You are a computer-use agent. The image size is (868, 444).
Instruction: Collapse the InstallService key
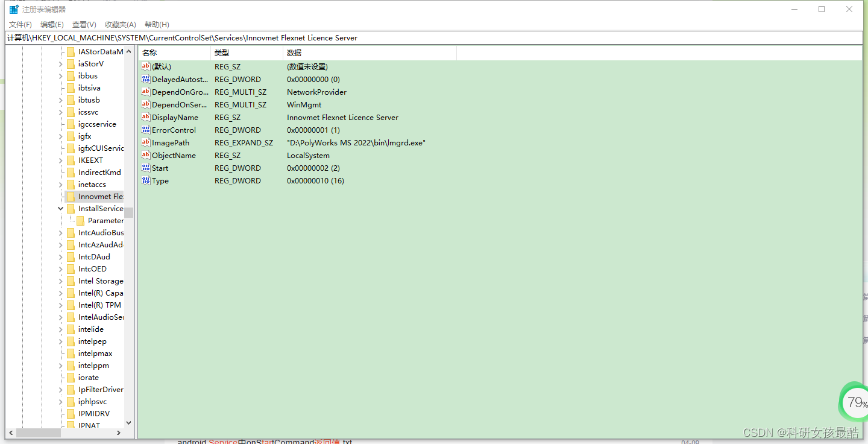[x=60, y=208]
